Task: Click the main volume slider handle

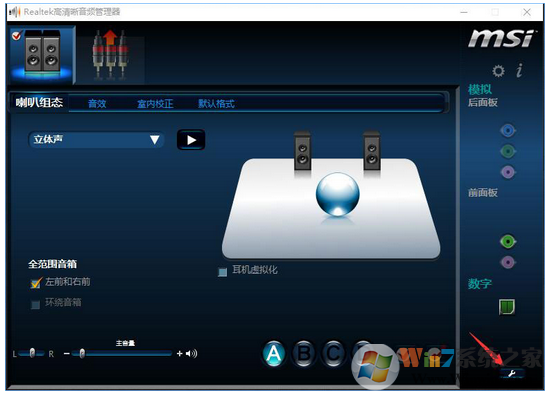Action: click(x=82, y=353)
